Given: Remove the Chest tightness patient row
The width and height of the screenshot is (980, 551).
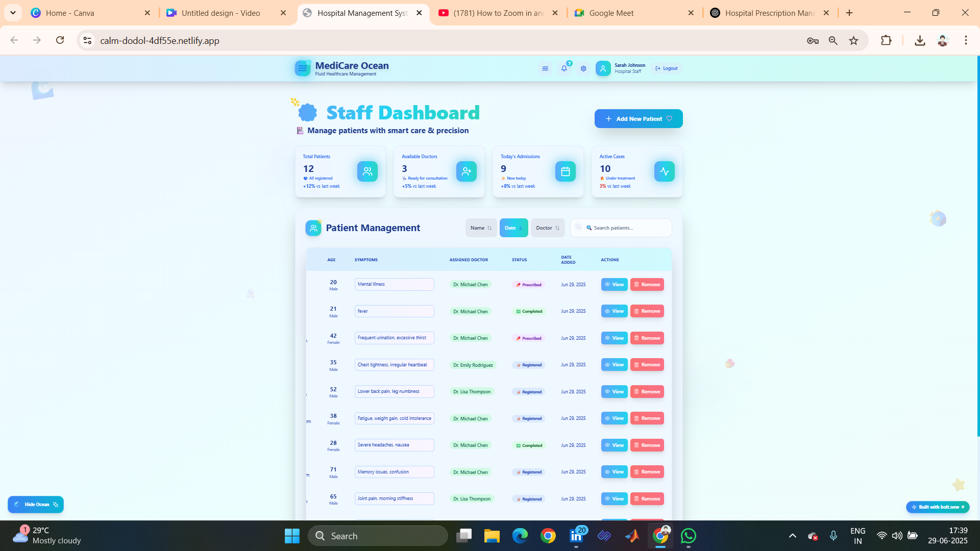Looking at the screenshot, I should [x=647, y=365].
